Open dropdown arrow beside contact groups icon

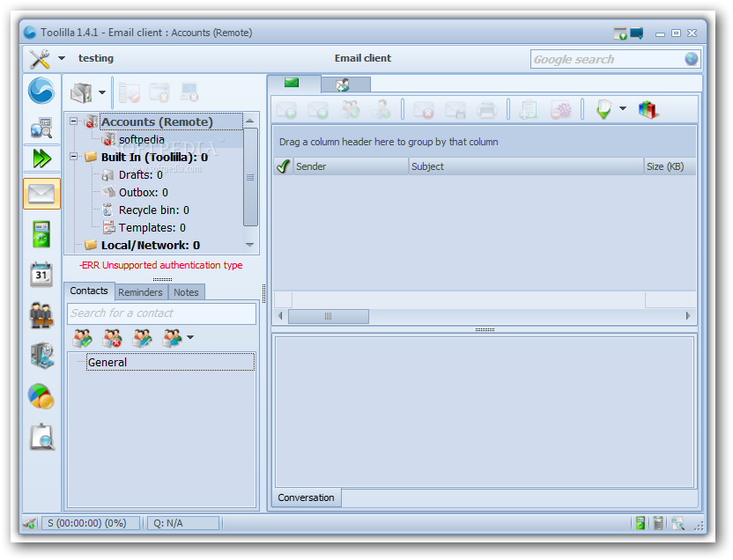point(190,337)
